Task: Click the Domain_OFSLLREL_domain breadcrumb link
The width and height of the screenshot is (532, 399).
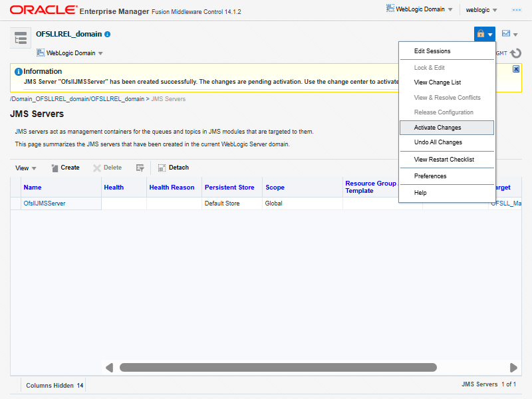Action: click(x=78, y=99)
